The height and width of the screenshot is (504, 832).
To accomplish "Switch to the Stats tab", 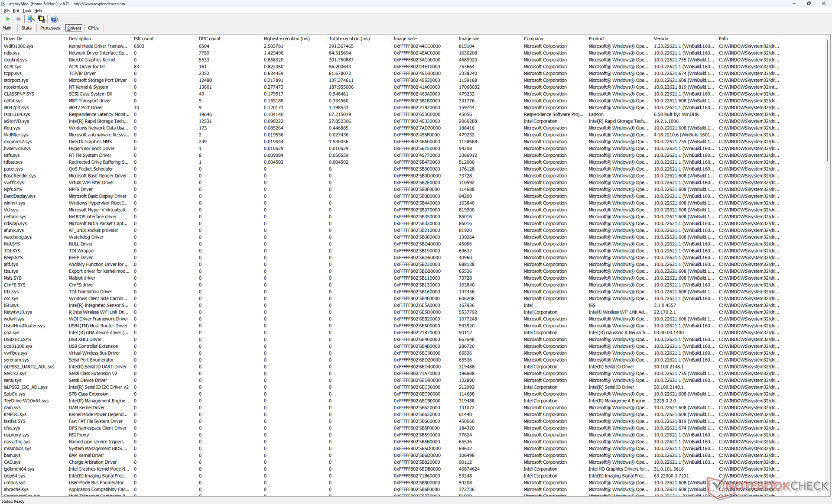I will pos(26,28).
